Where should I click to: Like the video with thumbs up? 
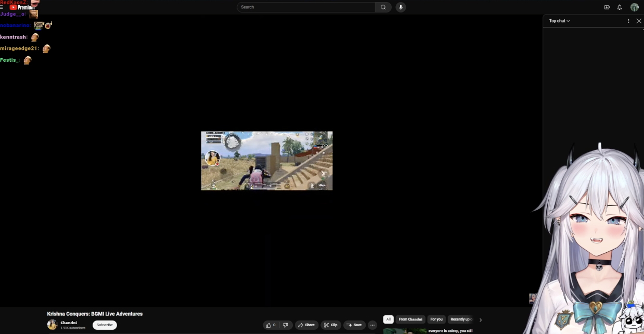coord(271,325)
